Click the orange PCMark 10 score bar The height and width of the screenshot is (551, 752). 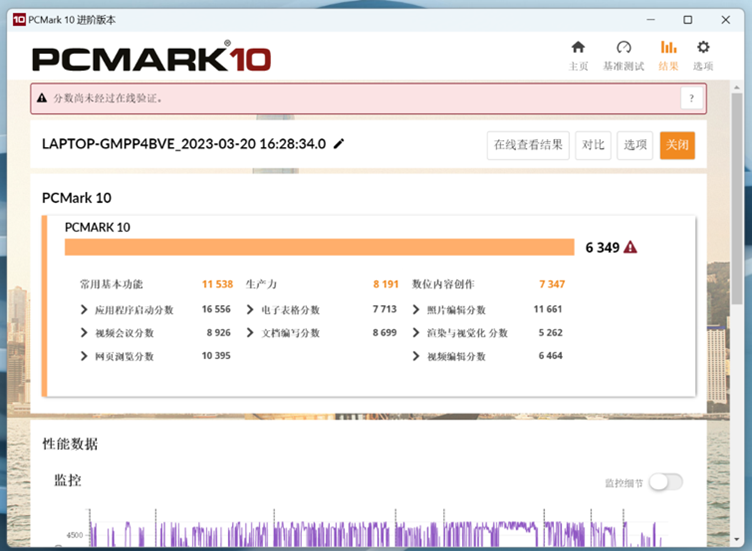point(319,247)
